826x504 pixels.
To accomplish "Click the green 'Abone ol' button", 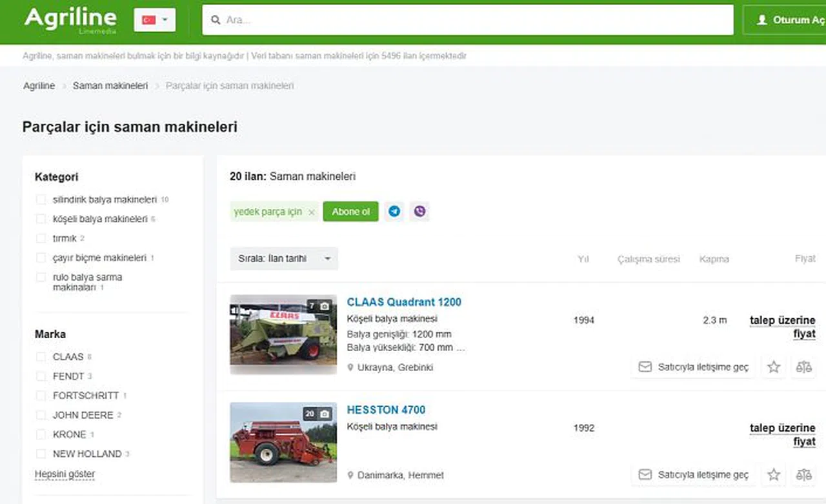I will (x=350, y=212).
